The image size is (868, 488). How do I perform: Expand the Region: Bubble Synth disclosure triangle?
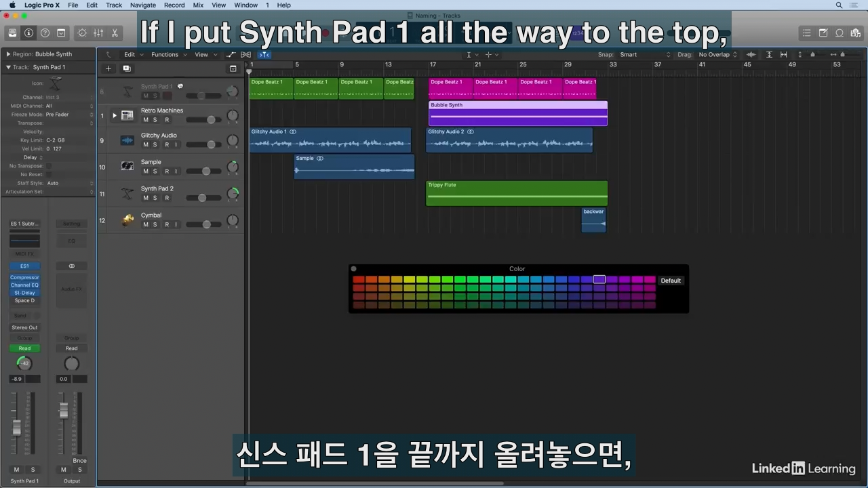pyautogui.click(x=8, y=54)
